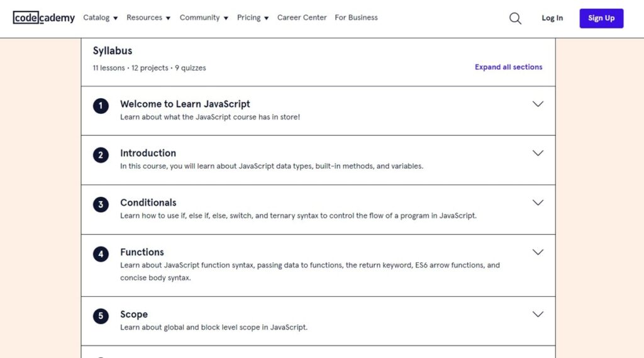
Task: Click the Sign Up button
Action: pos(601,18)
